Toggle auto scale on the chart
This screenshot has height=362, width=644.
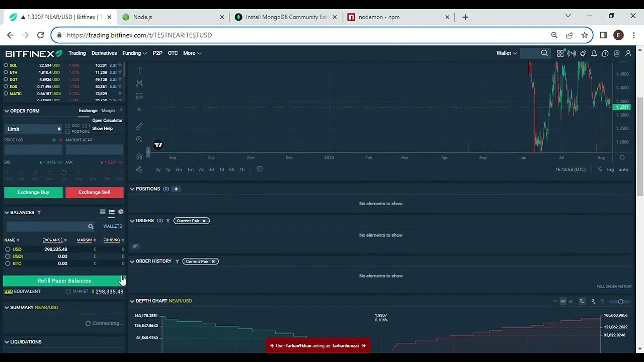(623, 169)
